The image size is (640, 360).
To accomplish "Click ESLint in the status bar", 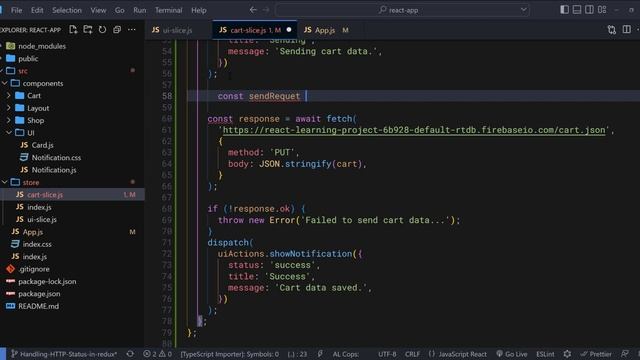I will (545, 354).
